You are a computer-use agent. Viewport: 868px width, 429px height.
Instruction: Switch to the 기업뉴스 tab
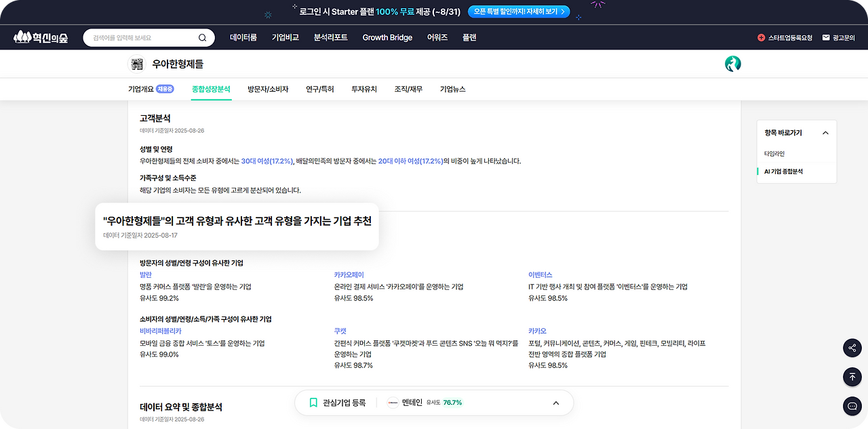[452, 89]
